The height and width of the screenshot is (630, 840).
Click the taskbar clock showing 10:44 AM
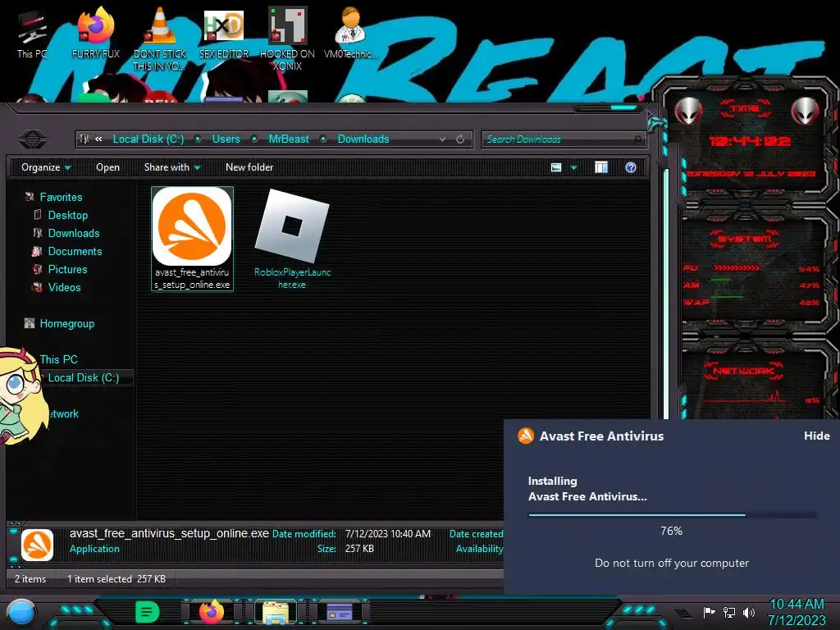coord(797,605)
